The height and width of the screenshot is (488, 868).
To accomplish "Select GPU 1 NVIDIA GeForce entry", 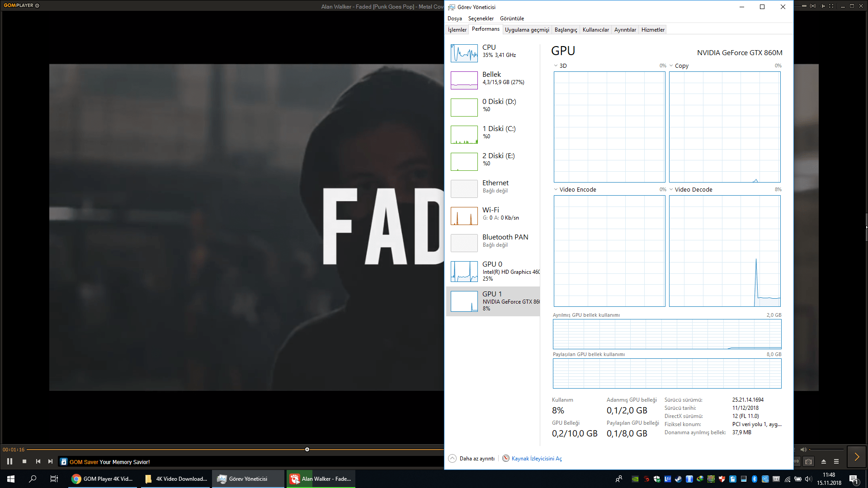I will coord(493,301).
